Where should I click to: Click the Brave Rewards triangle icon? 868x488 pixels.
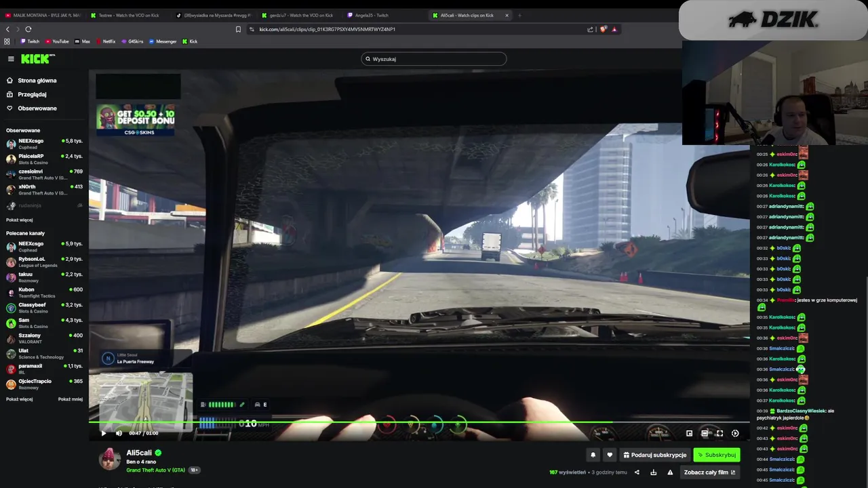tap(614, 29)
